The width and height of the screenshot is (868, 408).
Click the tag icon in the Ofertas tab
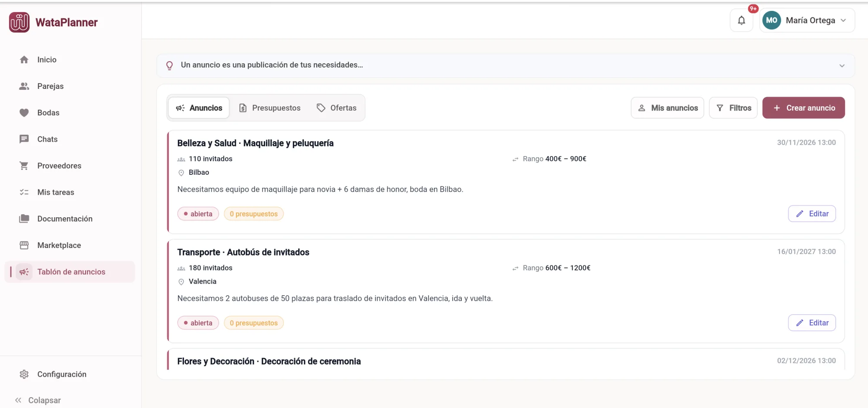[x=321, y=108]
